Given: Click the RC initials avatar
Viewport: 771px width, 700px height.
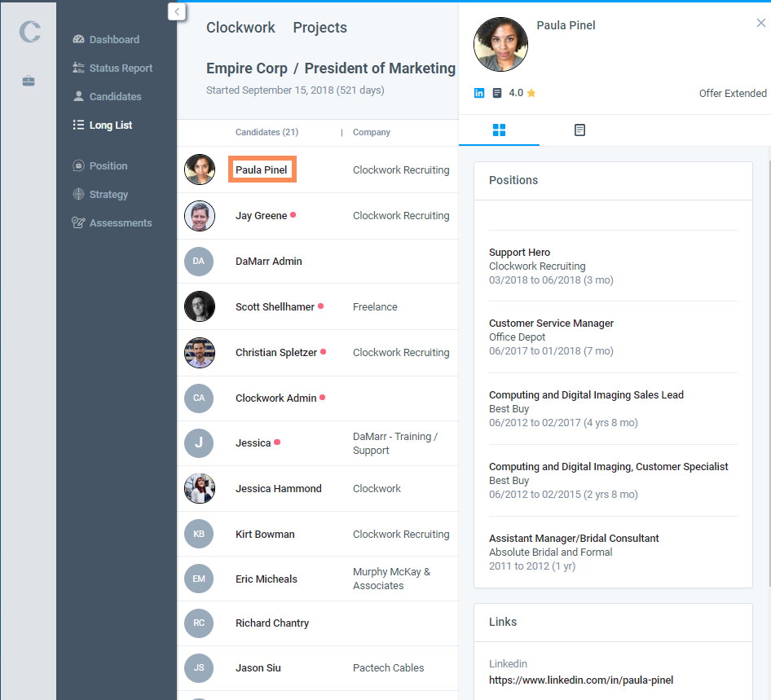Looking at the screenshot, I should (199, 623).
